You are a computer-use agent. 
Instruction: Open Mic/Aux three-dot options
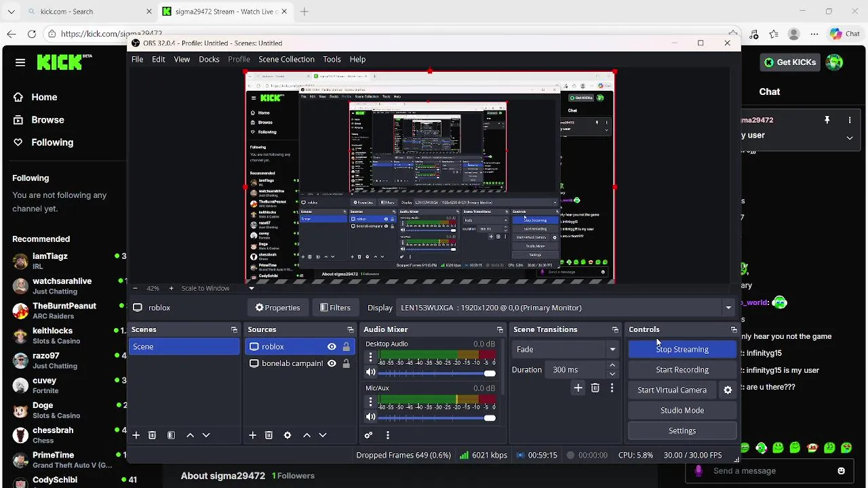370,401
